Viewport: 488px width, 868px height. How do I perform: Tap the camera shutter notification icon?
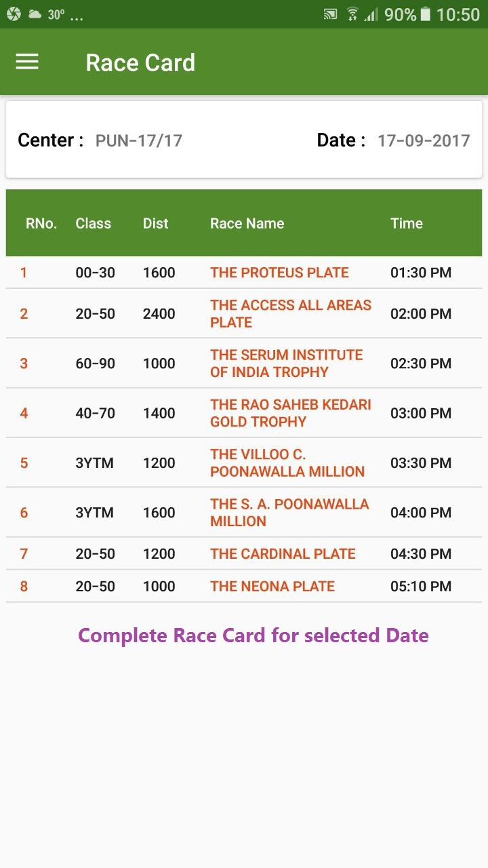[14, 14]
